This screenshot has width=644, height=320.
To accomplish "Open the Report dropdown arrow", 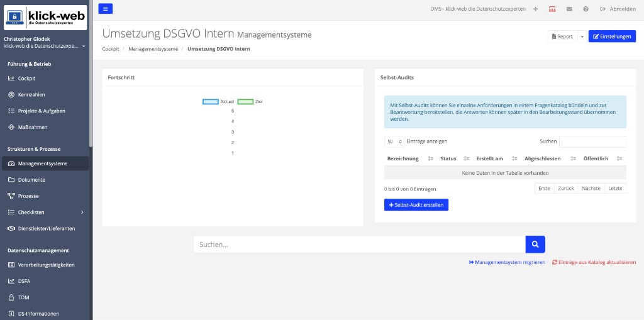I will [x=582, y=36].
